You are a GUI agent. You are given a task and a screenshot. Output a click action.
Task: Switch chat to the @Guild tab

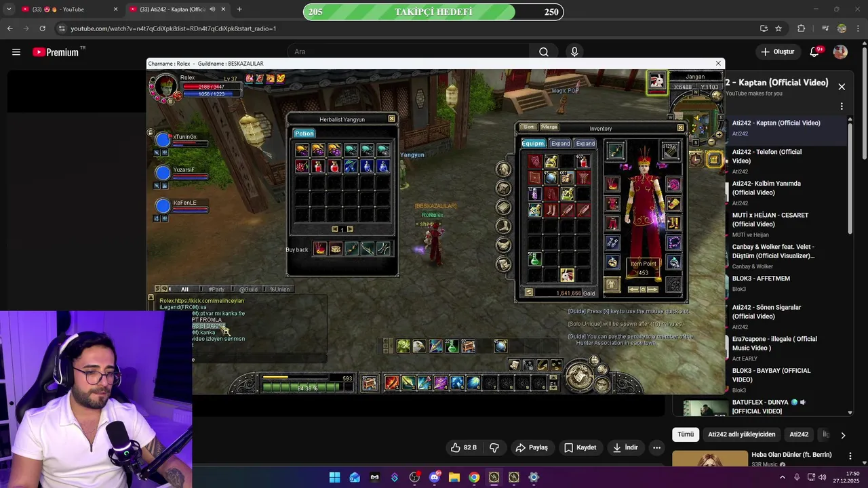click(x=248, y=289)
